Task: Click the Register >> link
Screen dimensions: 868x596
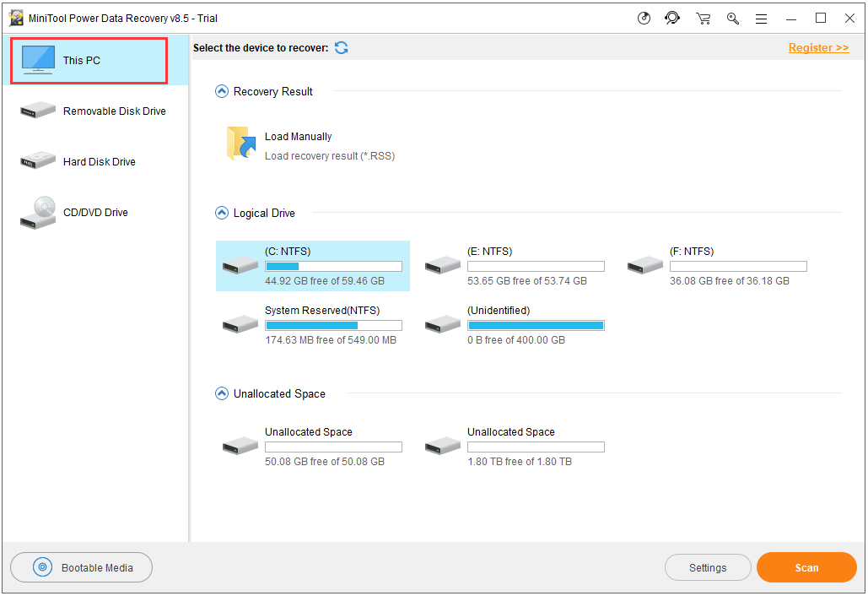Action: click(x=819, y=47)
